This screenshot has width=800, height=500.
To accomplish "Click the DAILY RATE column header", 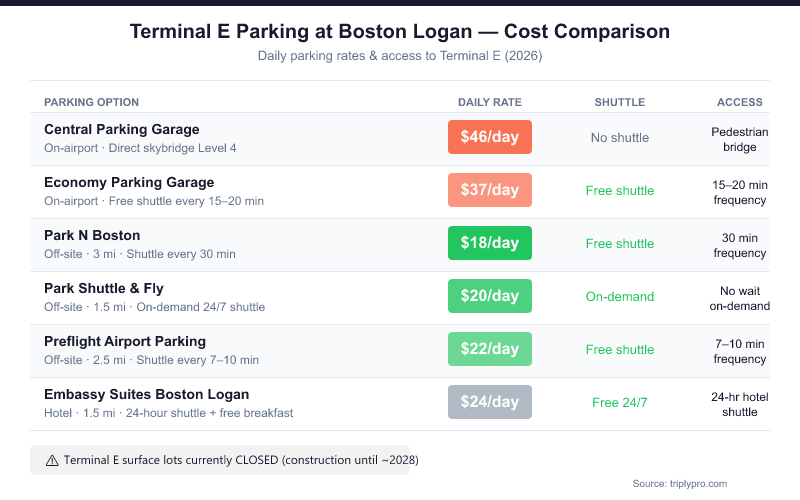I will [490, 102].
